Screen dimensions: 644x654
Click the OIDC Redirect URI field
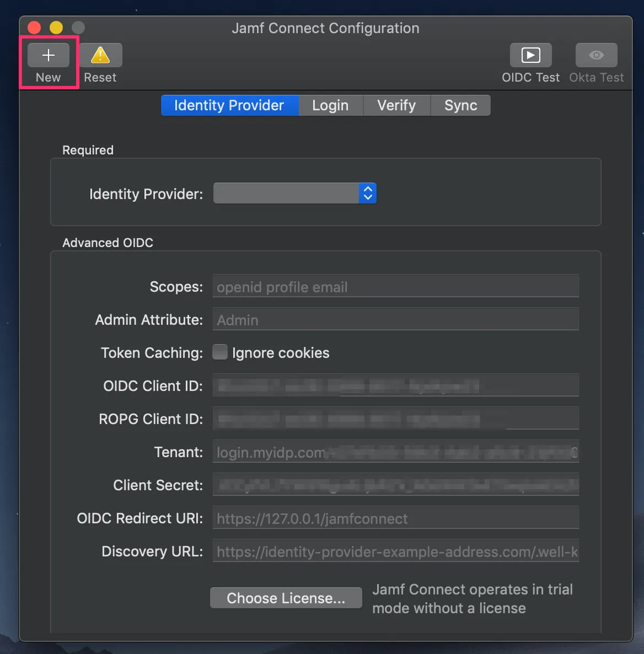395,518
